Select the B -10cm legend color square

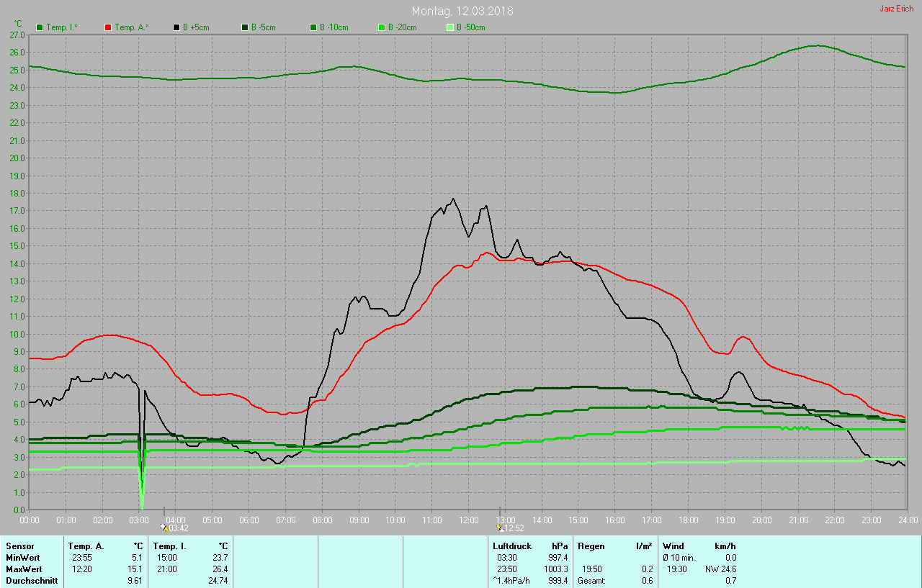tap(313, 27)
